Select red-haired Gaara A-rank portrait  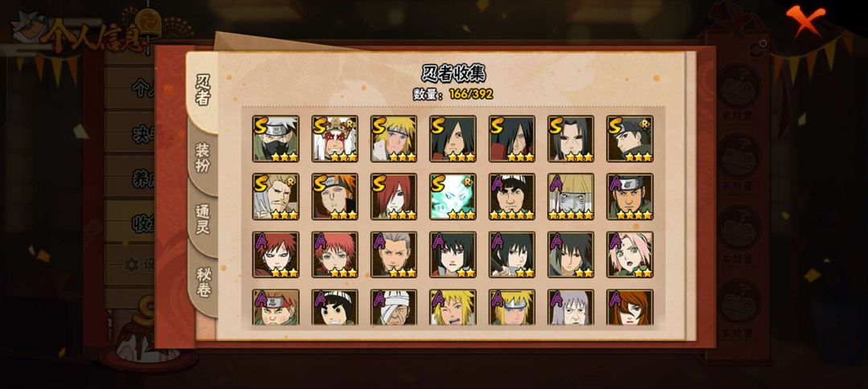(x=276, y=255)
